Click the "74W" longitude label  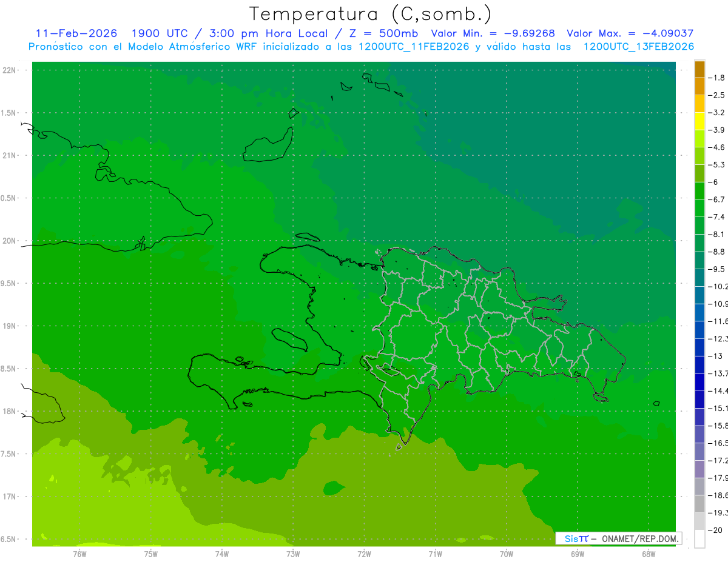tap(222, 554)
